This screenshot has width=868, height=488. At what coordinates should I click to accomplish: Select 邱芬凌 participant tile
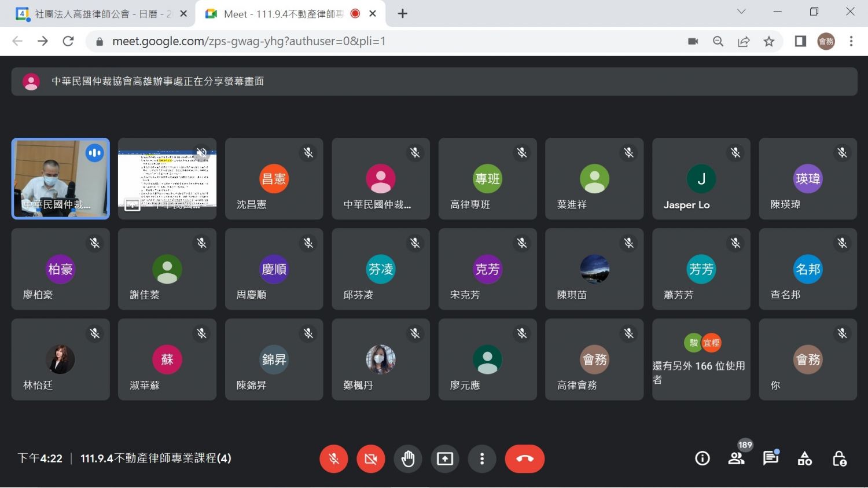pos(381,269)
